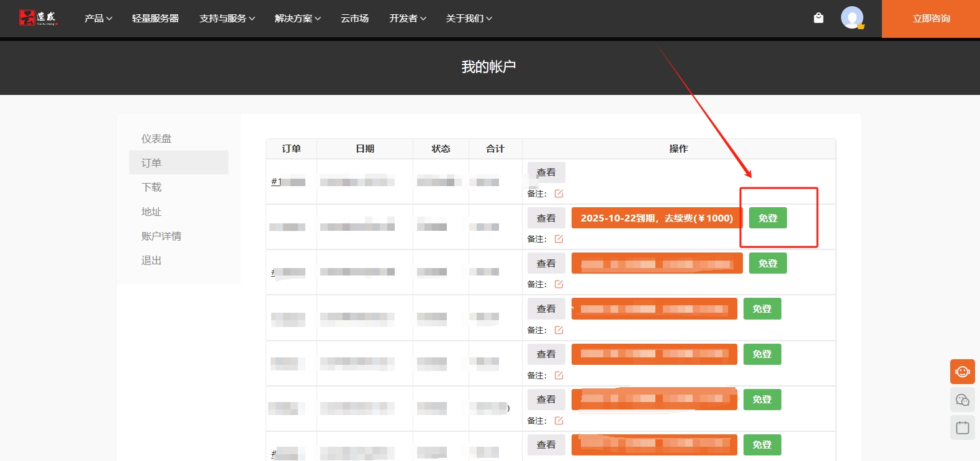Click the 合计 column header
980x461 pixels.
495,149
